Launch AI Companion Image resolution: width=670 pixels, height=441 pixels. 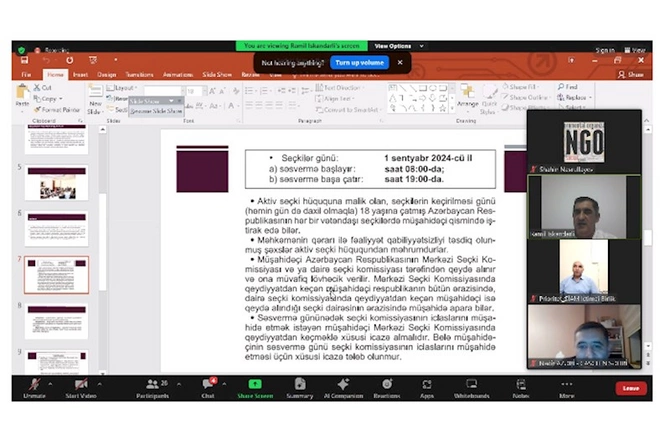click(x=344, y=388)
